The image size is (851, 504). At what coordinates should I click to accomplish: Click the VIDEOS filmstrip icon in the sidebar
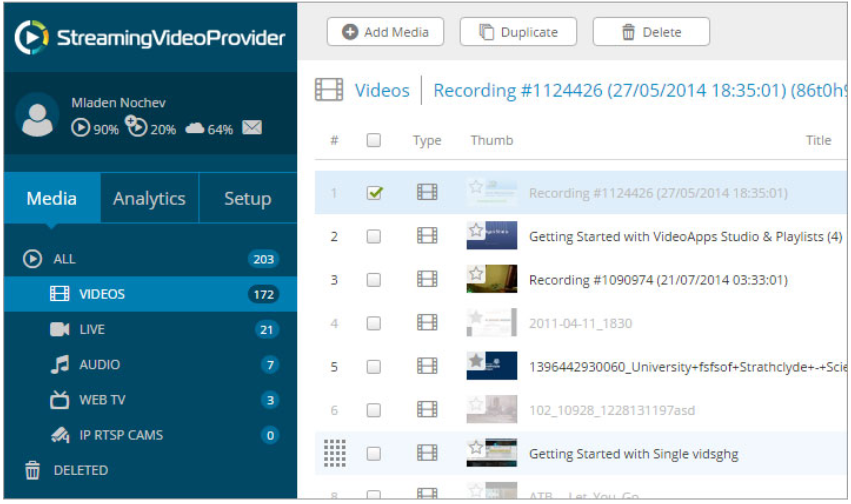[x=60, y=294]
